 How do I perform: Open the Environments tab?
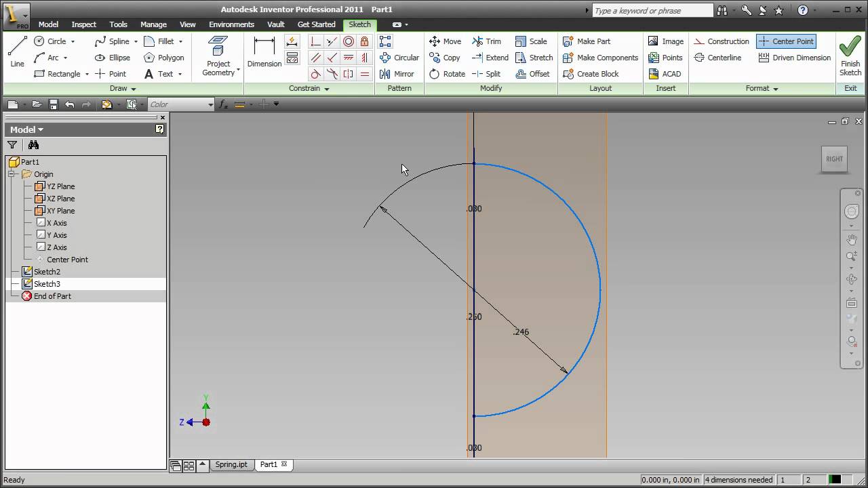pos(231,24)
